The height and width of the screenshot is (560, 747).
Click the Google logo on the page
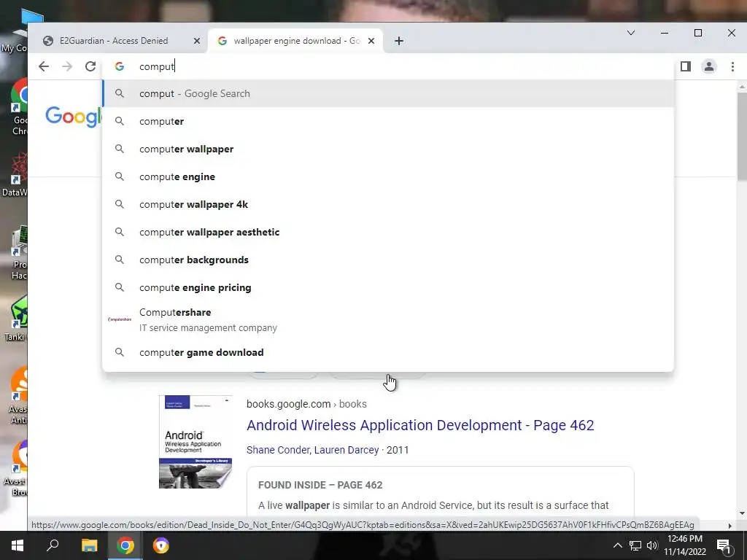[x=74, y=117]
